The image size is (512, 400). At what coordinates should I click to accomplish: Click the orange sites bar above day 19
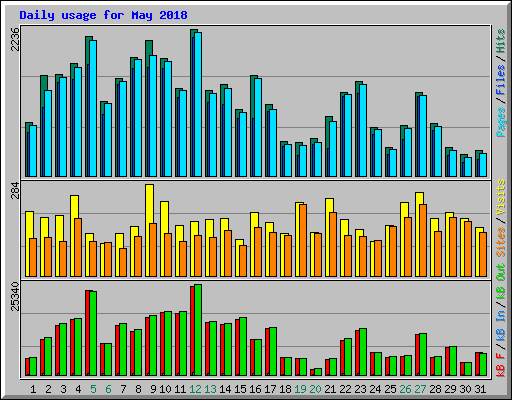[x=303, y=240]
